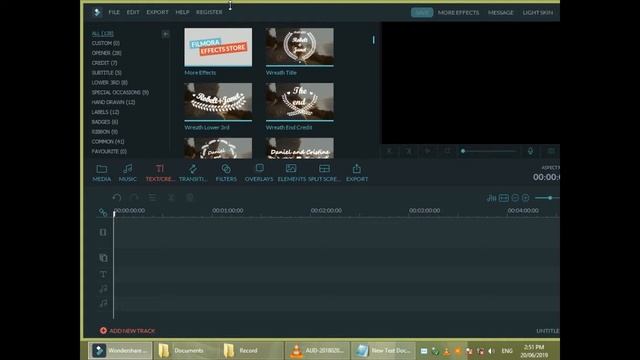Select the Badges category
This screenshot has height=360, width=640.
pos(104,122)
